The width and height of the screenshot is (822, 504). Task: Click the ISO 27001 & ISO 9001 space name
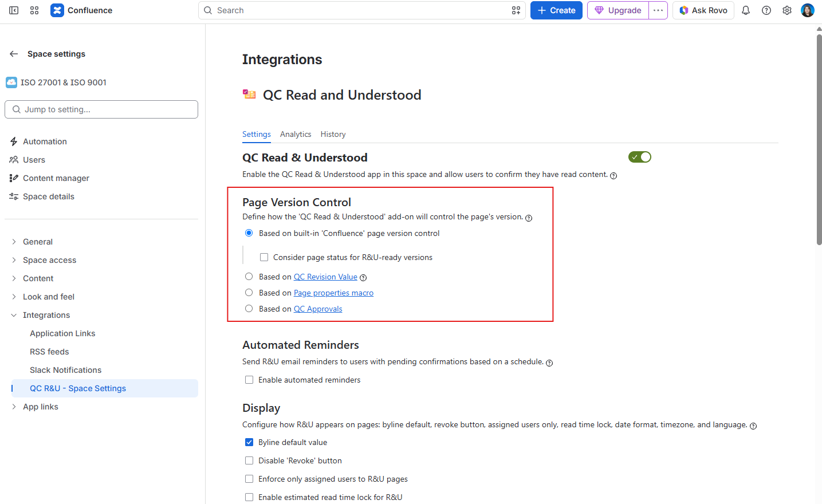[64, 82]
